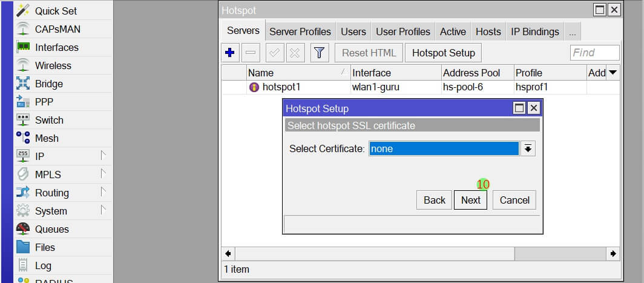Open the Bridge section
Image resolution: width=644 pixels, height=283 pixels.
click(x=48, y=84)
